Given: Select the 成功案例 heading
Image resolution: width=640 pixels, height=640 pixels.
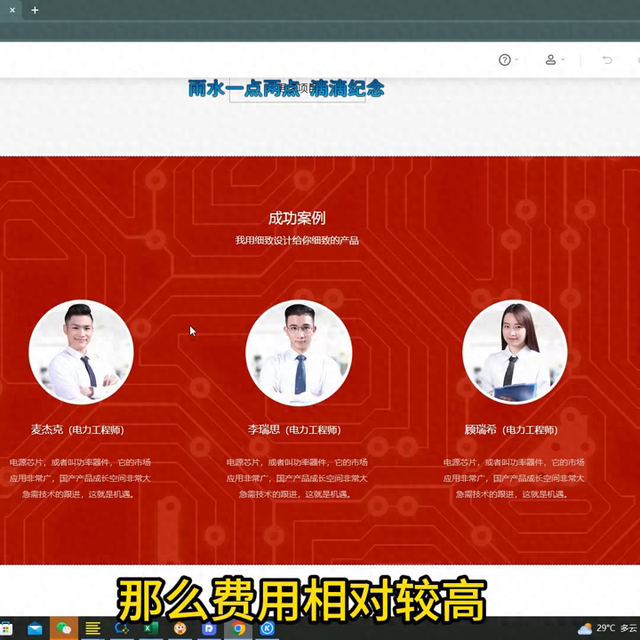Looking at the screenshot, I should 297,218.
